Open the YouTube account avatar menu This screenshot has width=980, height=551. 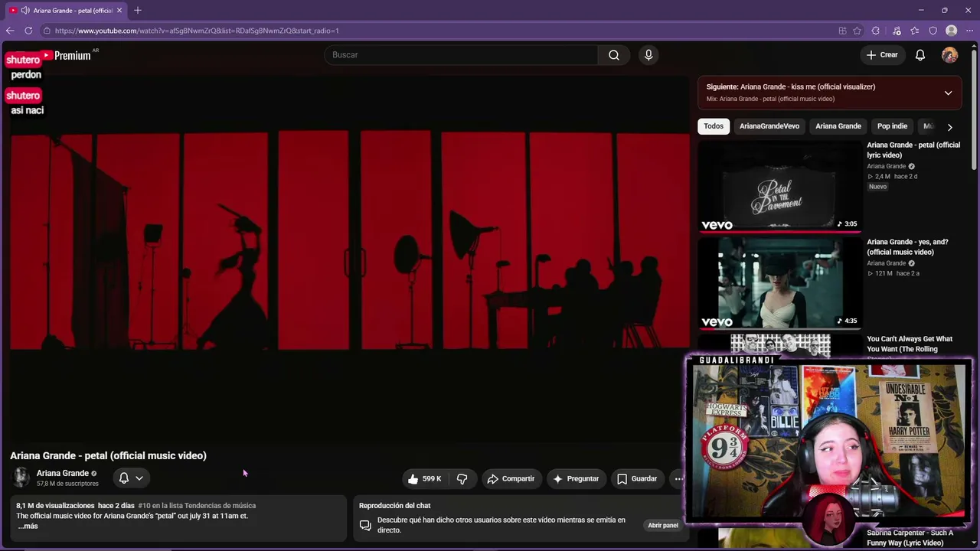[949, 55]
